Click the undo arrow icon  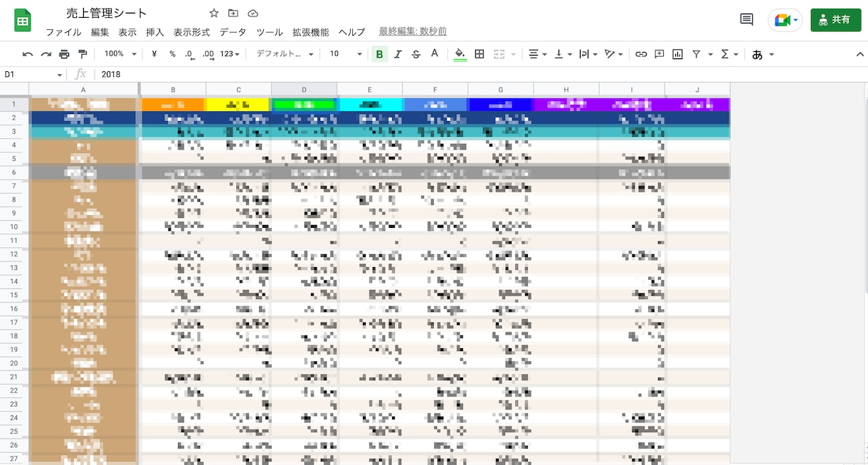click(28, 54)
